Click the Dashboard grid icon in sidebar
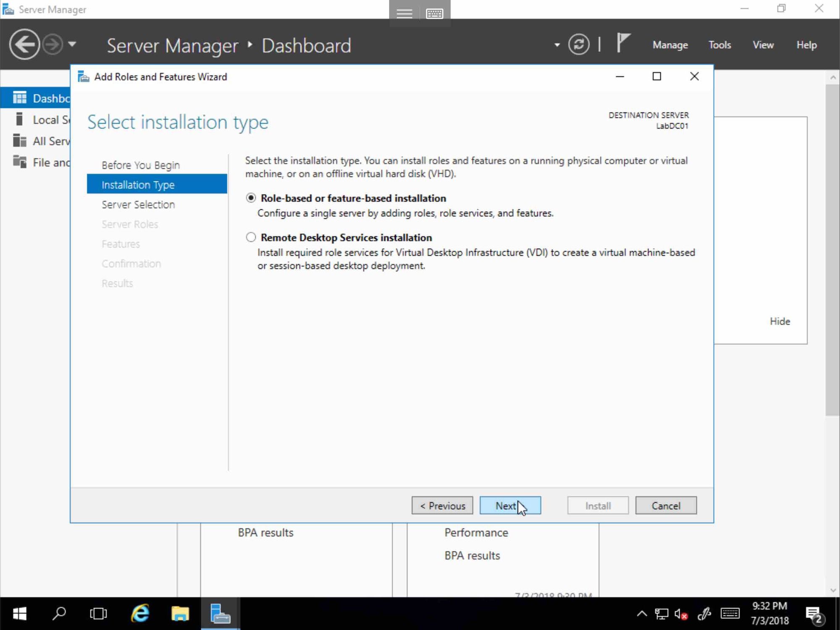The width and height of the screenshot is (840, 630). (x=19, y=98)
